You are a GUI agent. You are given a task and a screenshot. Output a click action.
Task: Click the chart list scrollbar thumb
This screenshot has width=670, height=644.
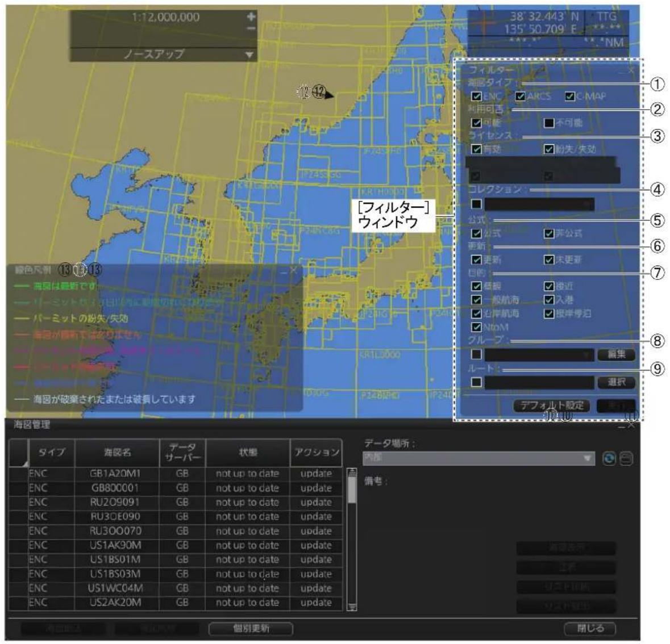tap(352, 490)
